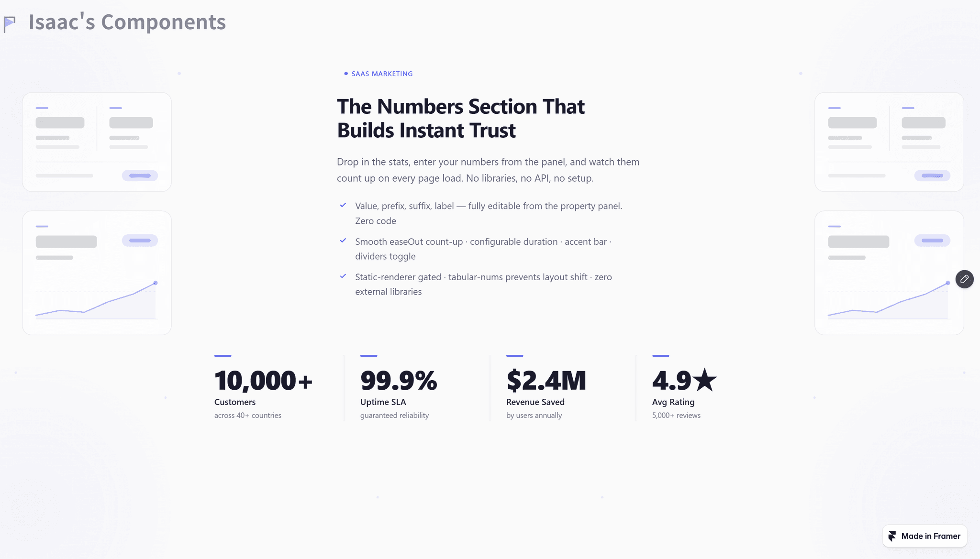The height and width of the screenshot is (559, 980).
Task: Click checkmark icon beside 'Value, prefix, suffix' line
Action: pos(343,205)
